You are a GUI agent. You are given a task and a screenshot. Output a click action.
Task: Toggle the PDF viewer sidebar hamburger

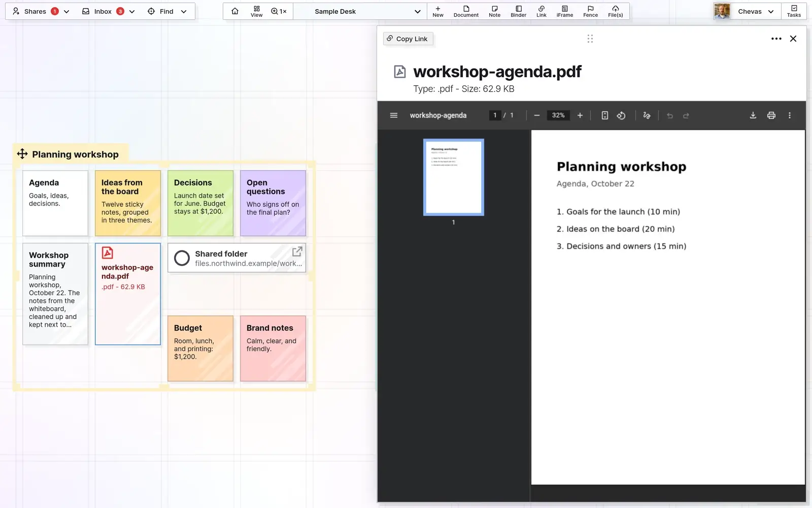393,115
